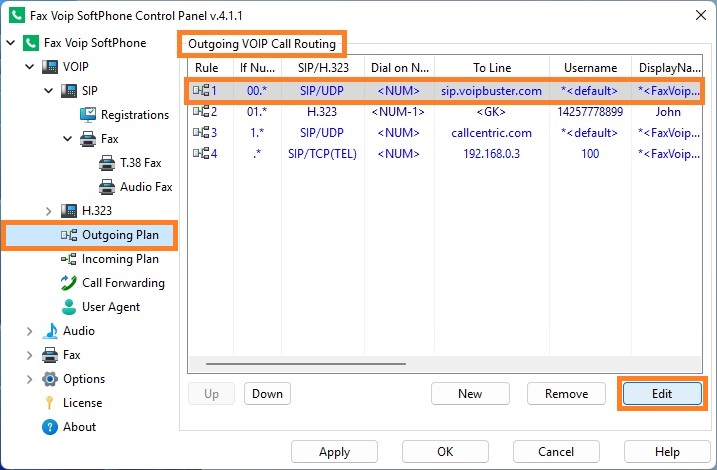Expand the H.323 tree node
The width and height of the screenshot is (717, 470).
pyautogui.click(x=49, y=211)
